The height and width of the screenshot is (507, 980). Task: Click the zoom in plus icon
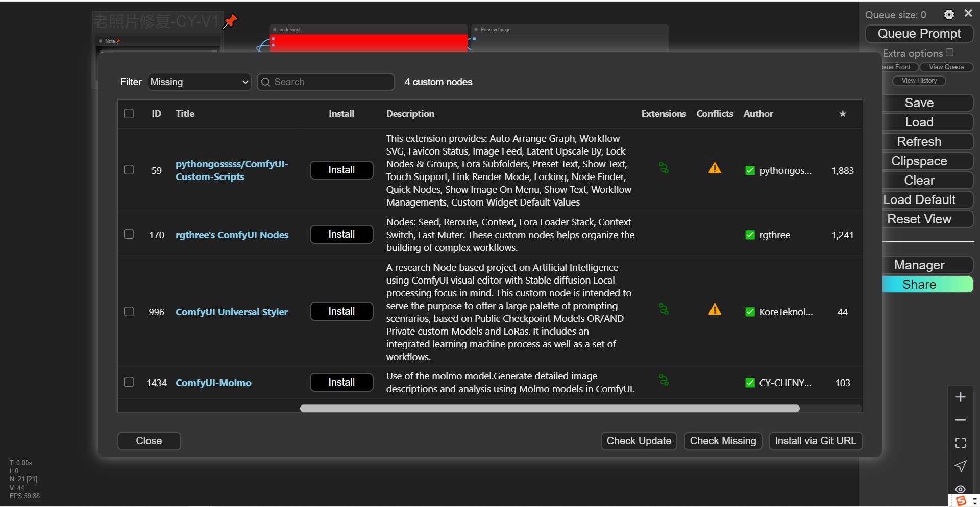point(961,397)
